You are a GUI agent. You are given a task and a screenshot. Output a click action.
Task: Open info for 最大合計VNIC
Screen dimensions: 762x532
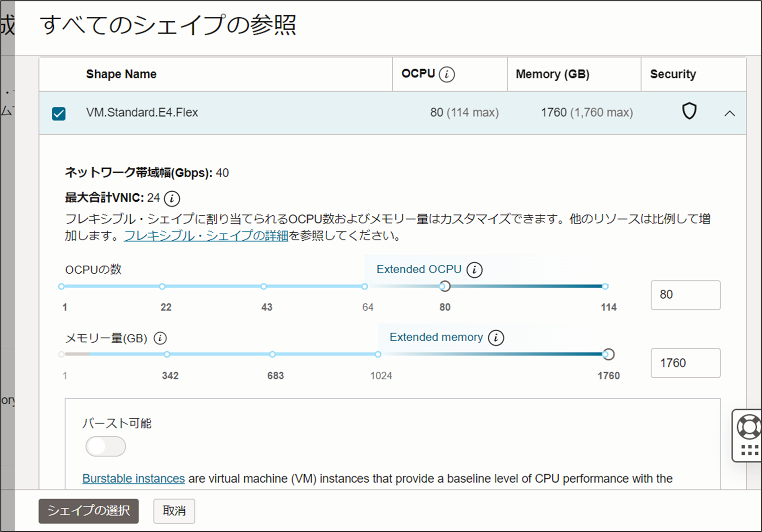point(172,198)
